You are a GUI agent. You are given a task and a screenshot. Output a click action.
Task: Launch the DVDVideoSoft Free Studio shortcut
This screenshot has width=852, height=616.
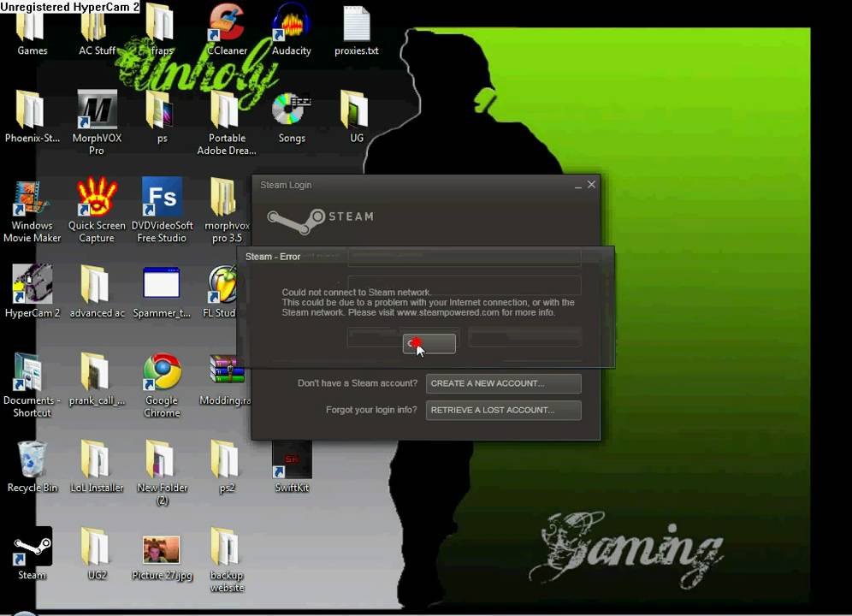pos(162,211)
